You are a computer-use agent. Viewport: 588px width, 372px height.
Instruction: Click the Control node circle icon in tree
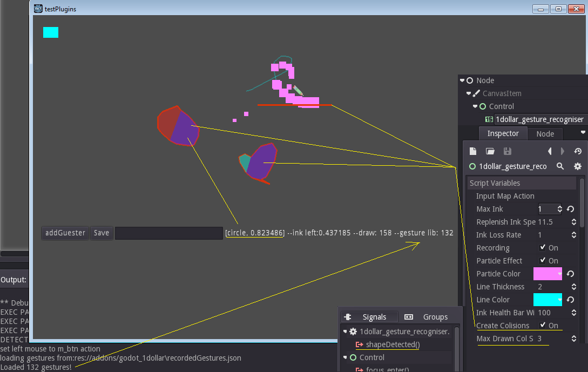pyautogui.click(x=483, y=106)
